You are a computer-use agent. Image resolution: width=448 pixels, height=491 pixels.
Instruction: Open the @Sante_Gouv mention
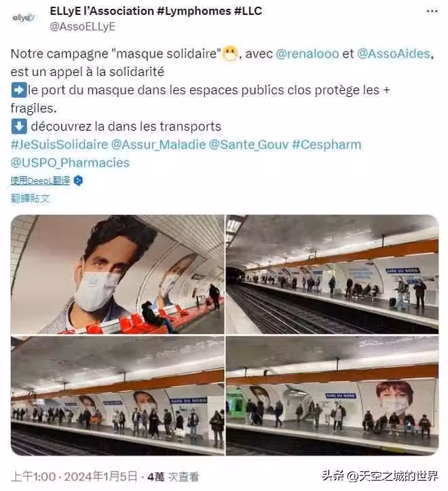pyautogui.click(x=248, y=144)
